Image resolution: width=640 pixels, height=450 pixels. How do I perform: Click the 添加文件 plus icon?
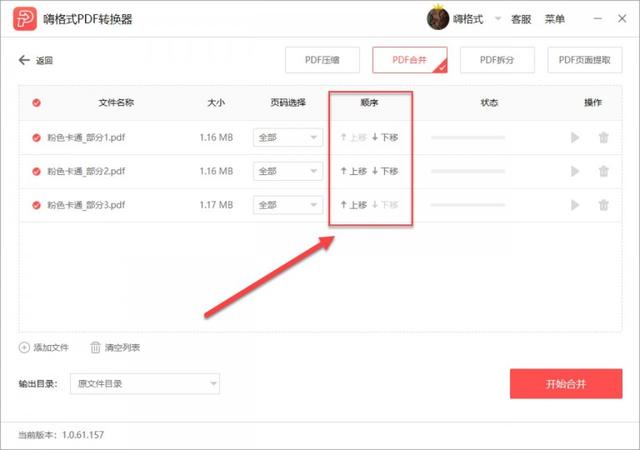click(x=24, y=348)
